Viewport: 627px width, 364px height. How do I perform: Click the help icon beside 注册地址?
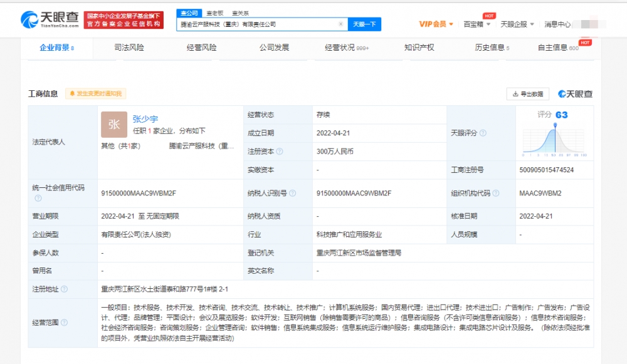[x=64, y=289]
